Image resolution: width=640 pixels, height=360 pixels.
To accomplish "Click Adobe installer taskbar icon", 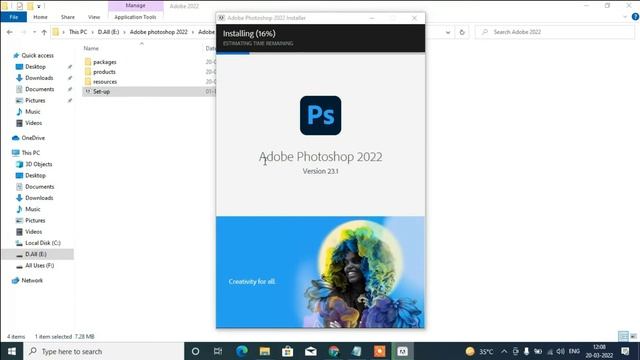I will pos(402,351).
